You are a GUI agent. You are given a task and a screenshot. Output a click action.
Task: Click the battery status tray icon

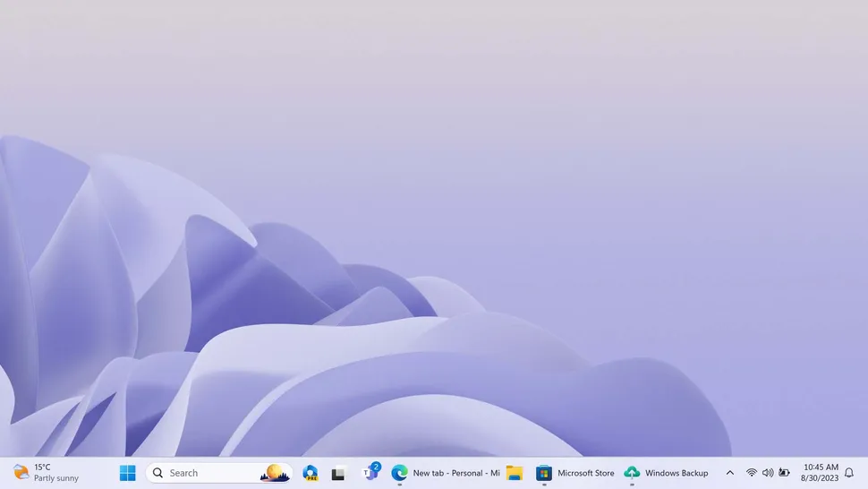click(x=785, y=473)
